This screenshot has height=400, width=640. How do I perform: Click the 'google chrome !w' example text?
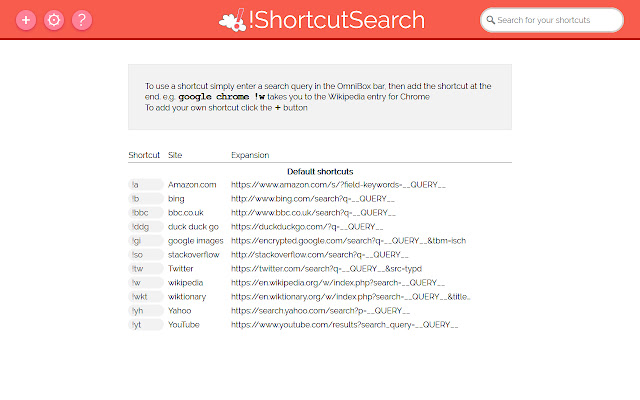(222, 97)
